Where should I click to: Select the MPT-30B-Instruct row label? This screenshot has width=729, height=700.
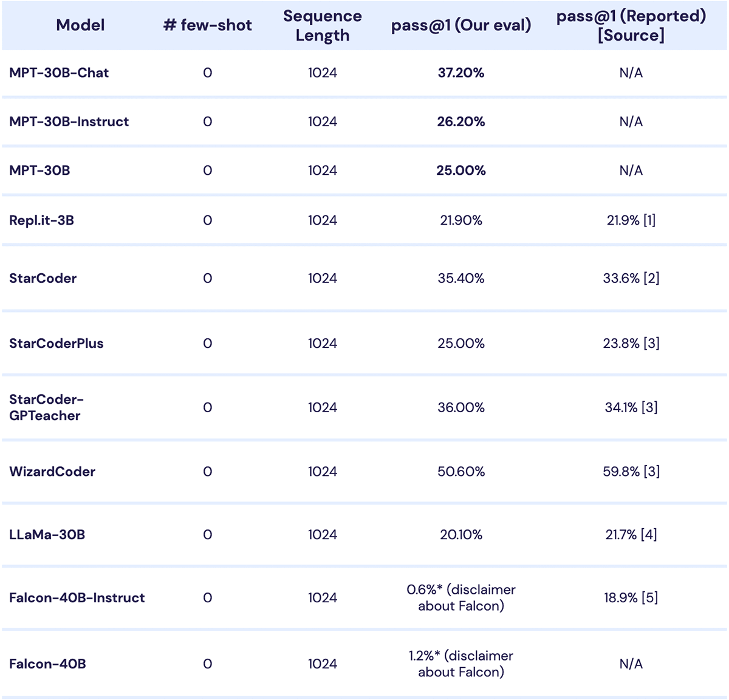click(69, 121)
